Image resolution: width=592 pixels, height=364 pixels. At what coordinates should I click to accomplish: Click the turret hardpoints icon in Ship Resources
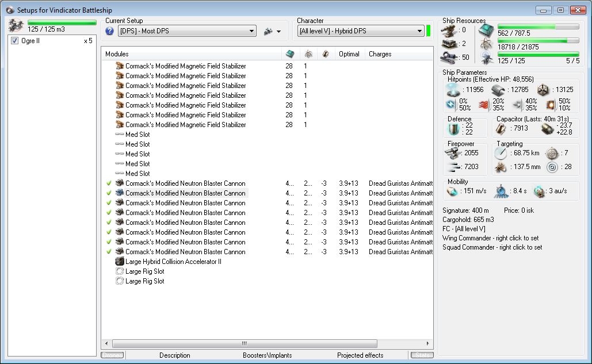(x=448, y=30)
